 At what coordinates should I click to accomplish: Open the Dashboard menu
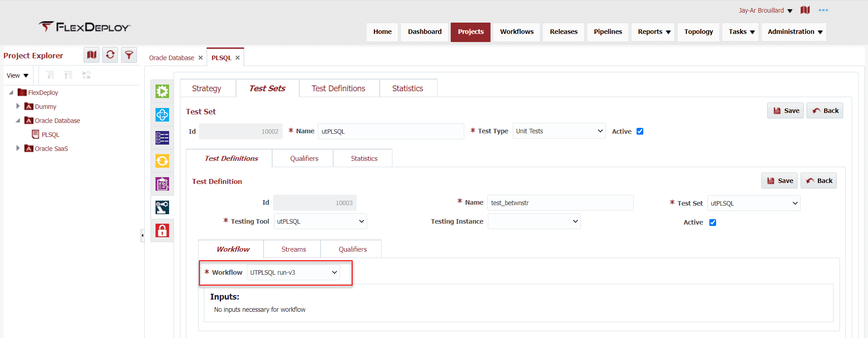(x=425, y=32)
